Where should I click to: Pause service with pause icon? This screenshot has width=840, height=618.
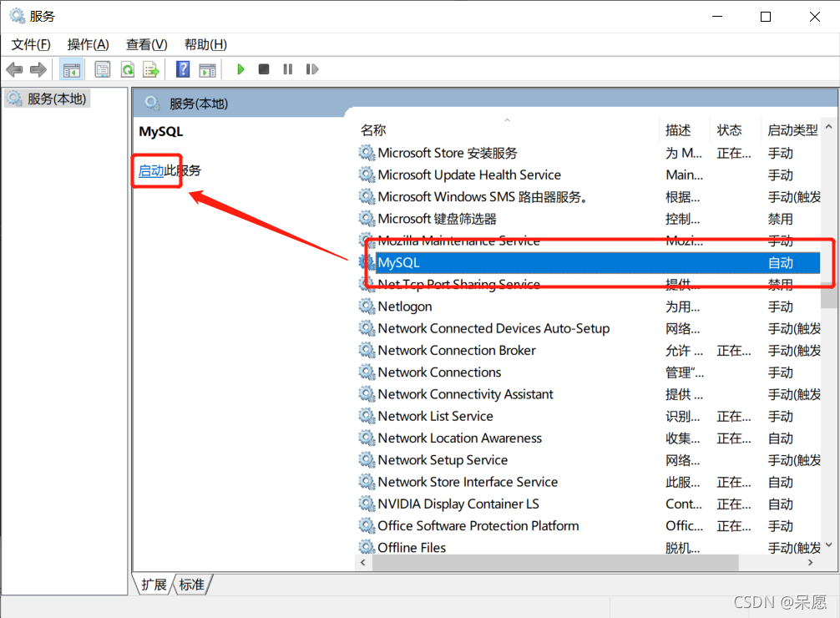288,69
